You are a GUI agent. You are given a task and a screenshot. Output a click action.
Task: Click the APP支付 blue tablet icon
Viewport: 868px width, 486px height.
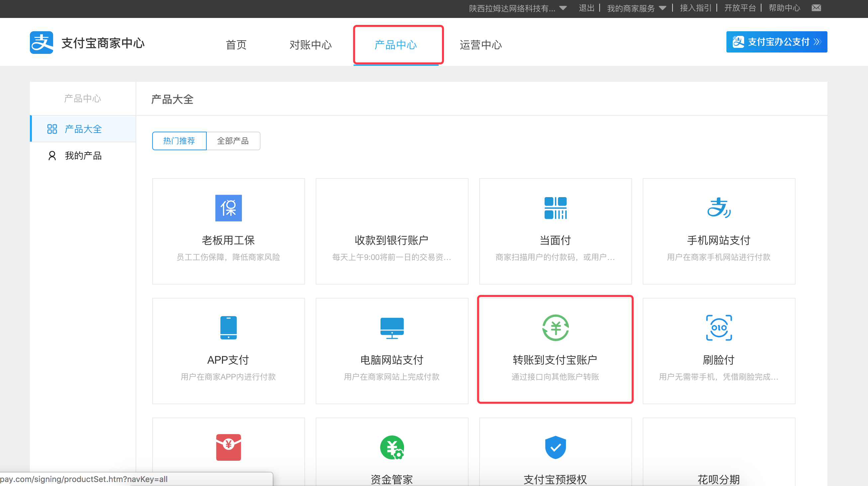(x=228, y=327)
